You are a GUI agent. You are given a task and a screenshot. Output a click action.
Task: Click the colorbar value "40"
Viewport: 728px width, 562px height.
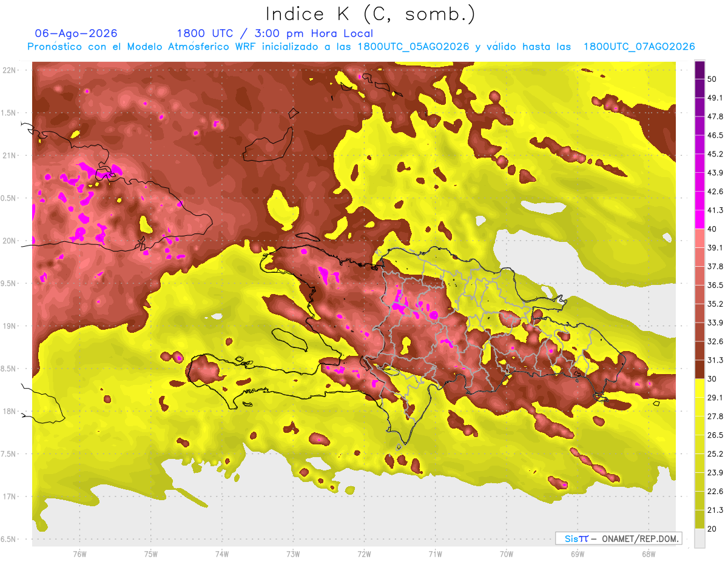[x=713, y=229]
